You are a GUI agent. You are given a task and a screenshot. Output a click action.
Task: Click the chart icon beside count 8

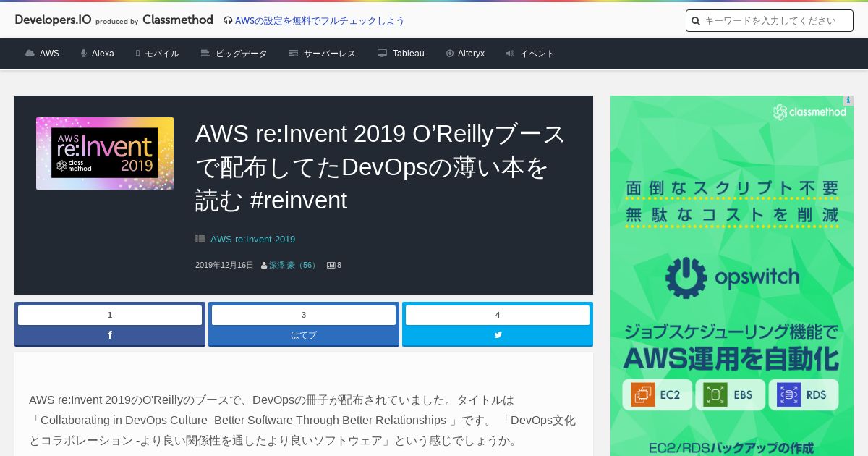(x=331, y=266)
